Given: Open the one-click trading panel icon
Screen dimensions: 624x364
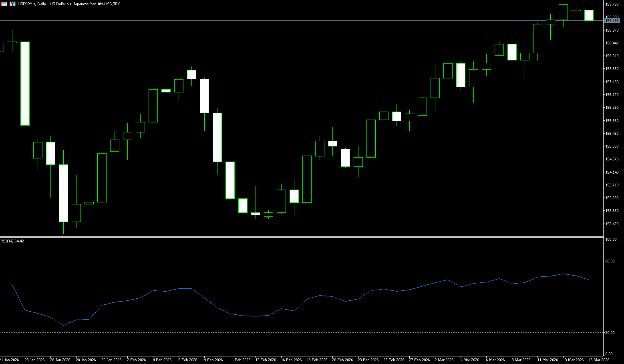Looking at the screenshot, I should [12, 4].
